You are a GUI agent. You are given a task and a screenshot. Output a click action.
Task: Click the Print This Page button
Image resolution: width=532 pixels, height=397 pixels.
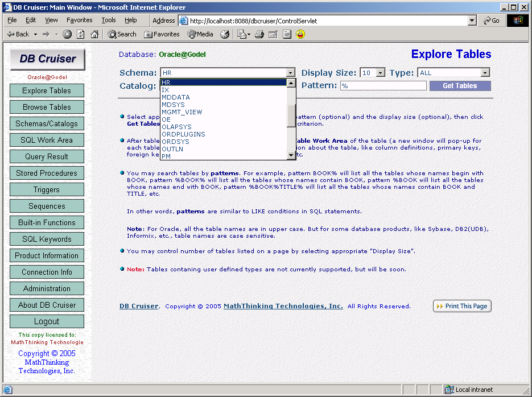pos(462,306)
